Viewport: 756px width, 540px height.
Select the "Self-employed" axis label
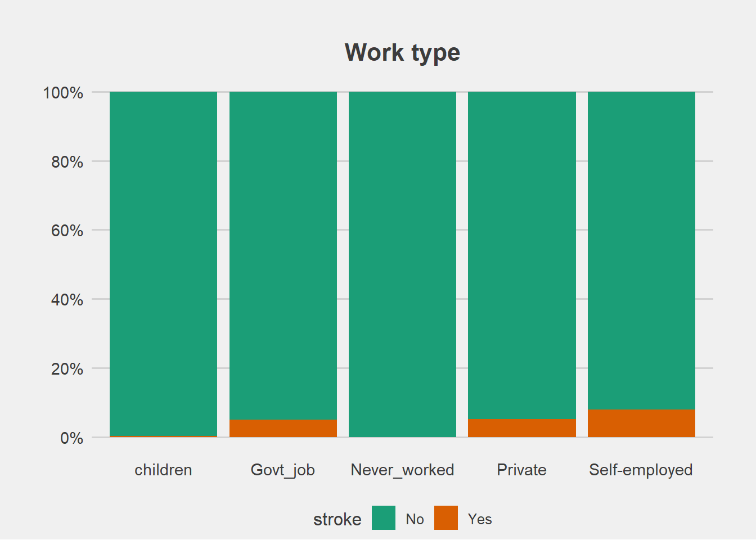point(641,470)
